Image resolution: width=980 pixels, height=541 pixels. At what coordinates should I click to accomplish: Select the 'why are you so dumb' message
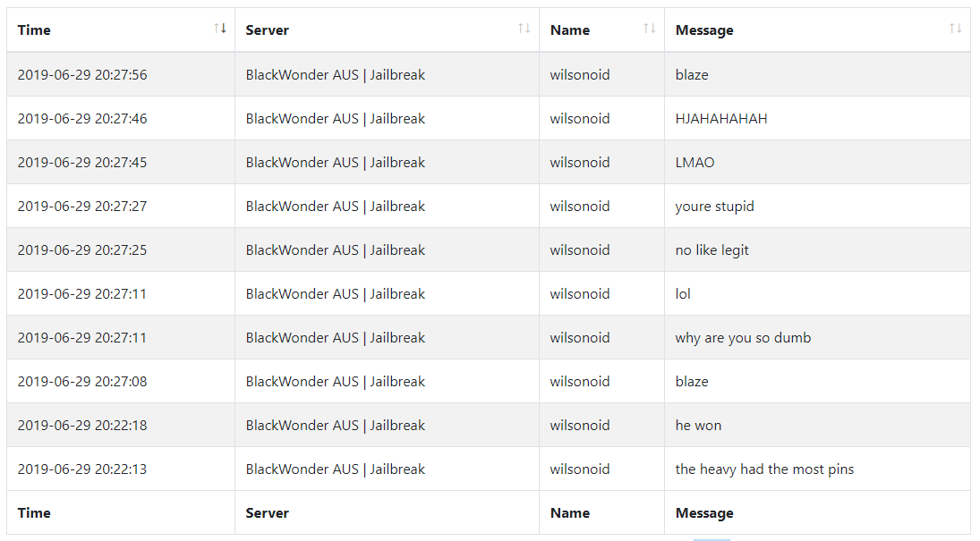pyautogui.click(x=743, y=338)
